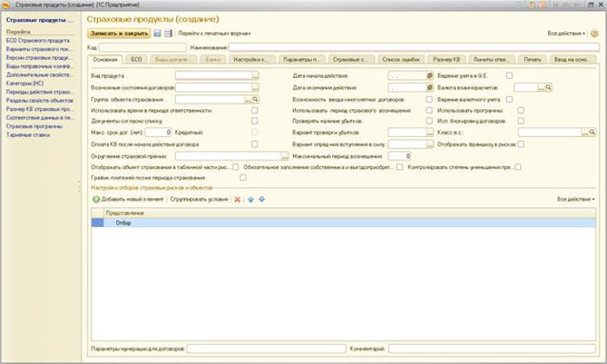Open Страховые программы sidebar link
Image resolution: width=607 pixels, height=364 pixels.
pyautogui.click(x=34, y=127)
